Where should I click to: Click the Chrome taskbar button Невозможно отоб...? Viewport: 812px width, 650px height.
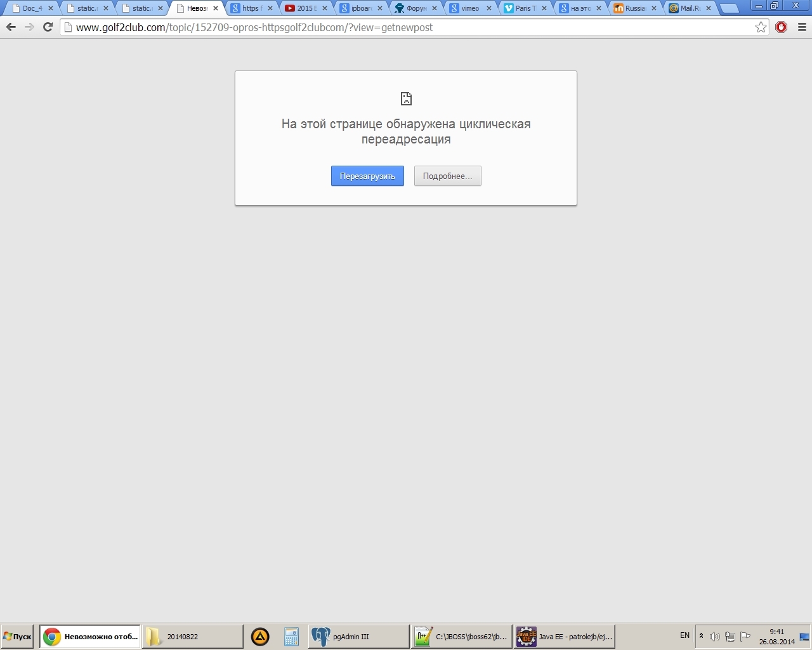(x=90, y=636)
